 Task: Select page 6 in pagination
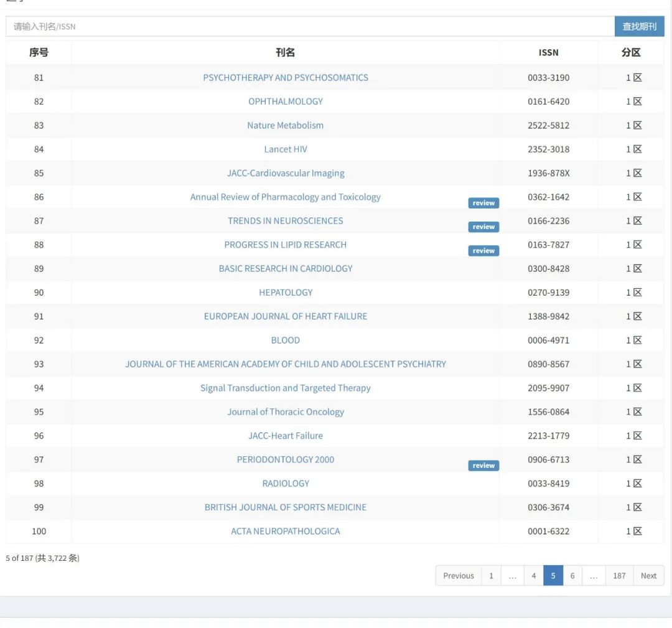click(572, 576)
